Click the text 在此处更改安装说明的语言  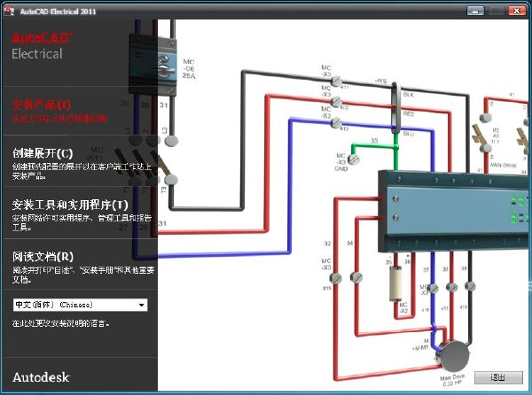coord(61,323)
